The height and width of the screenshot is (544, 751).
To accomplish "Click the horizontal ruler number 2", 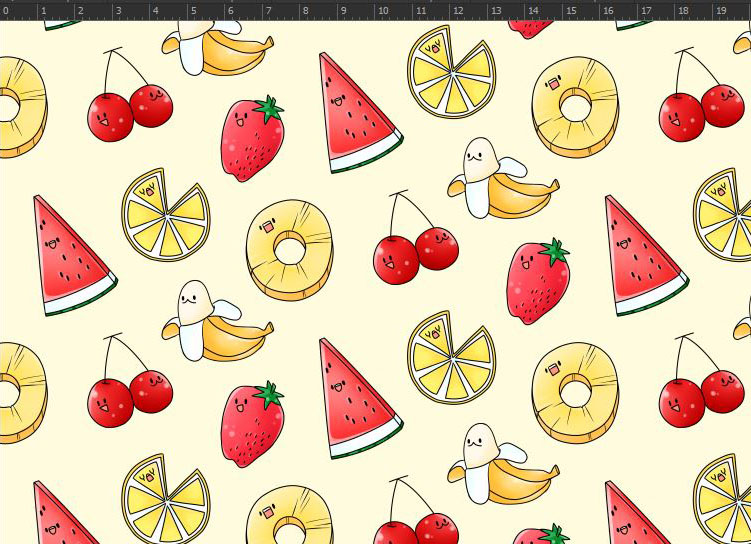I will [x=80, y=11].
